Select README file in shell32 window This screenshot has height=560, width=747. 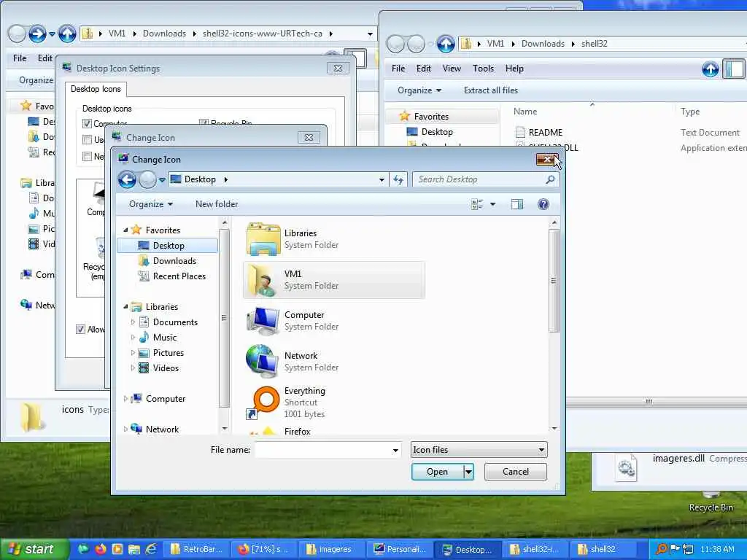pyautogui.click(x=539, y=133)
